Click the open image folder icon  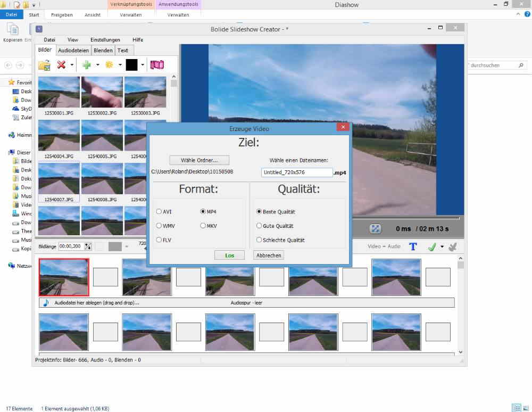[x=44, y=65]
